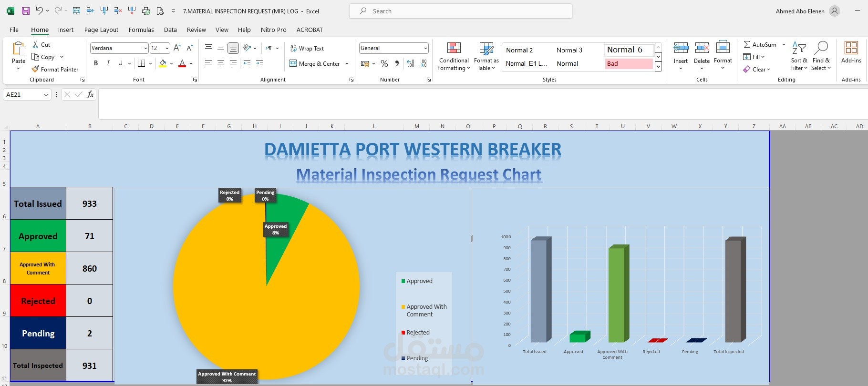Open the Name Box dropdown arrow
Image resolution: width=868 pixels, height=386 pixels.
coord(46,95)
